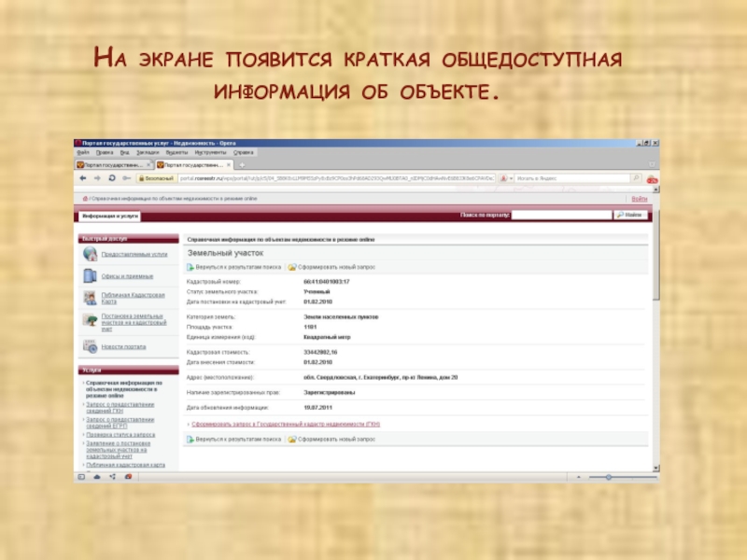Click the Opera Unite icon in status bar
The height and width of the screenshot is (560, 747).
[x=112, y=477]
